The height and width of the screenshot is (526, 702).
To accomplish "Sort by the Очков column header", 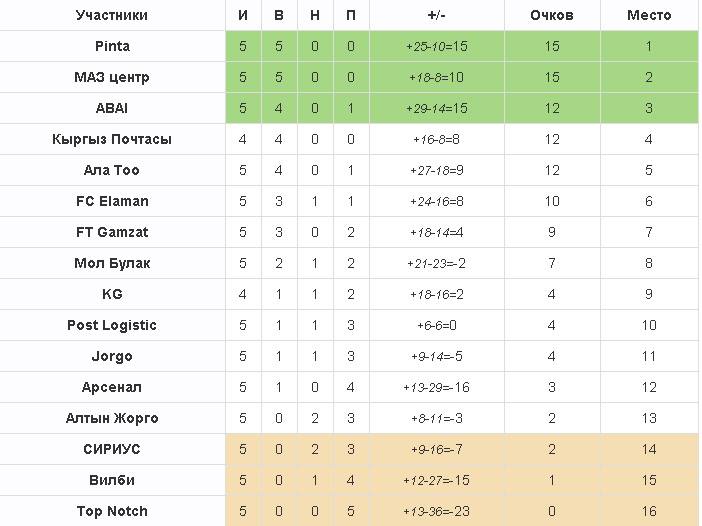I will point(552,15).
